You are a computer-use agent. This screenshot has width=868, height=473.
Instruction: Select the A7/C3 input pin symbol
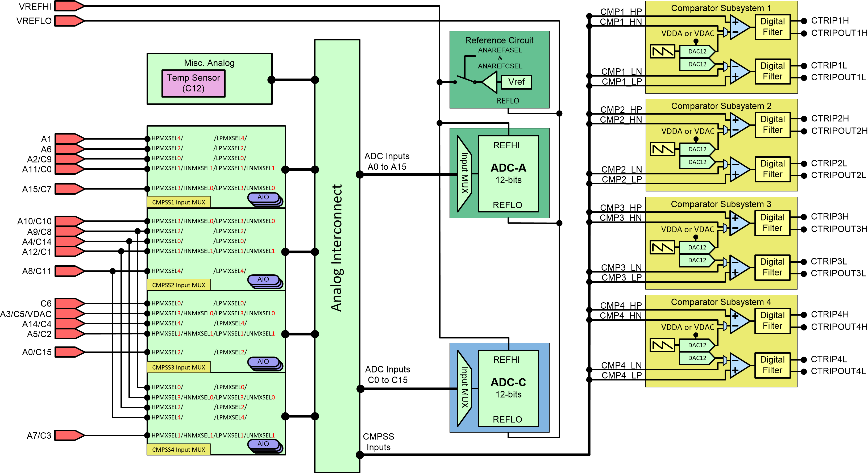[69, 435]
